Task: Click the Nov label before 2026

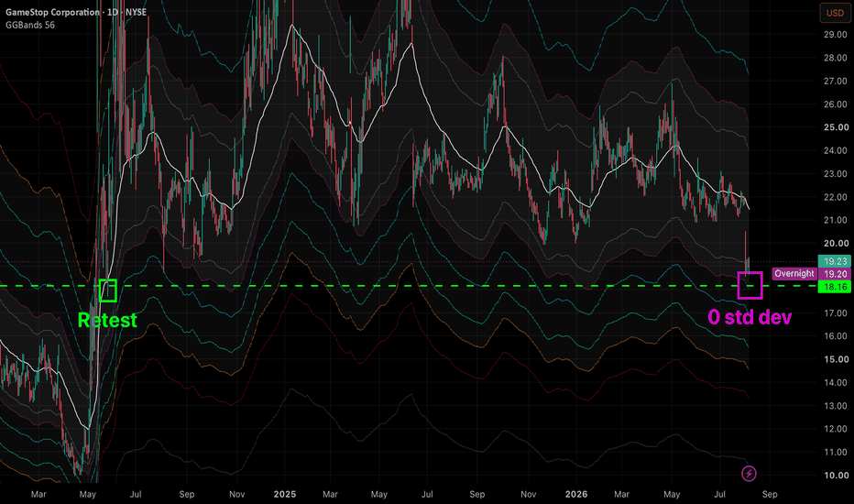Action: [529, 494]
